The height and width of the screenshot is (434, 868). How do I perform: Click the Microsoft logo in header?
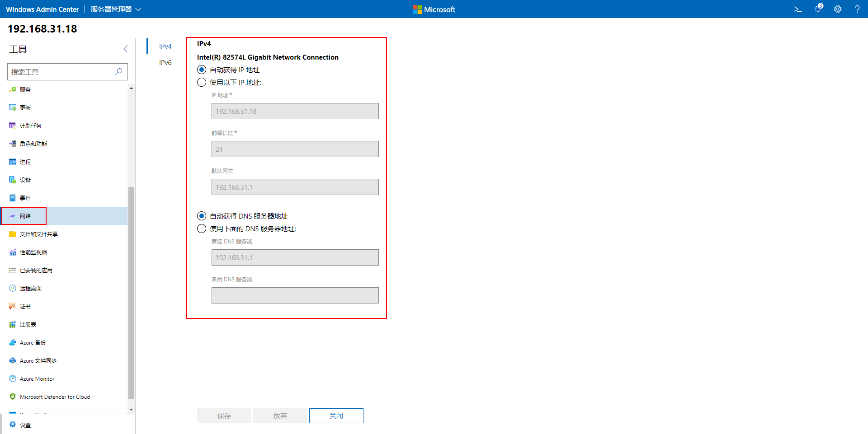[434, 9]
